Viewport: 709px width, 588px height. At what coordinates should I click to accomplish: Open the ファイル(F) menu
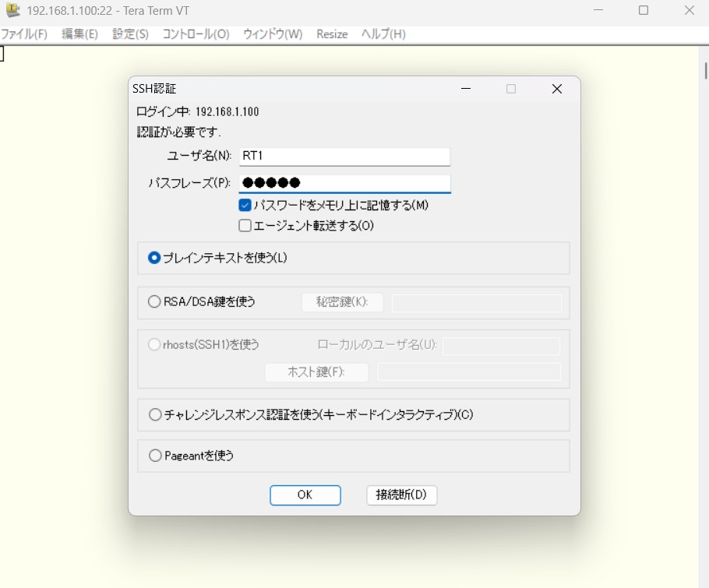(x=23, y=34)
